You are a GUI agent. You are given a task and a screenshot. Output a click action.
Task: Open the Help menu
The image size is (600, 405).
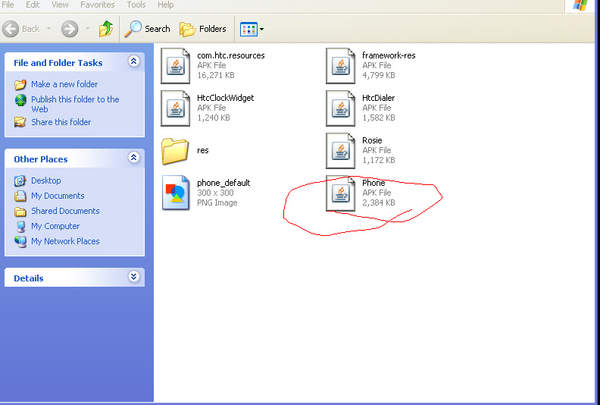click(166, 5)
